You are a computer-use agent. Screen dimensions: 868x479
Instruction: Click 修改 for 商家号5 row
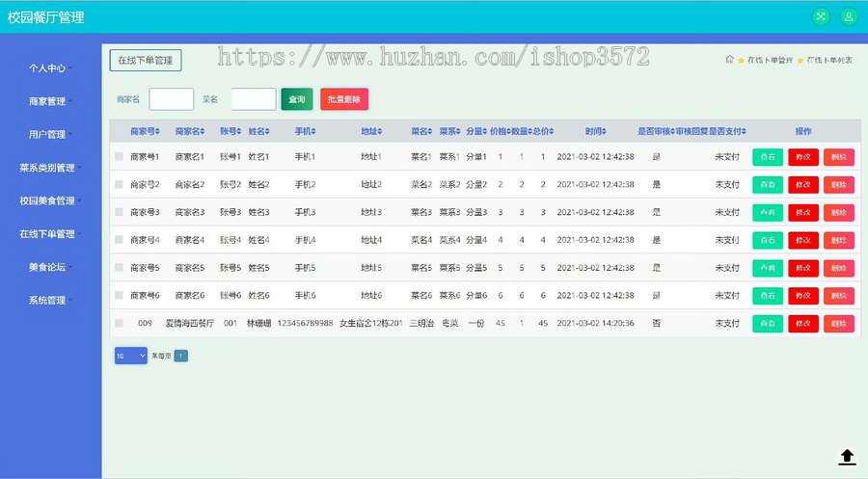click(803, 268)
